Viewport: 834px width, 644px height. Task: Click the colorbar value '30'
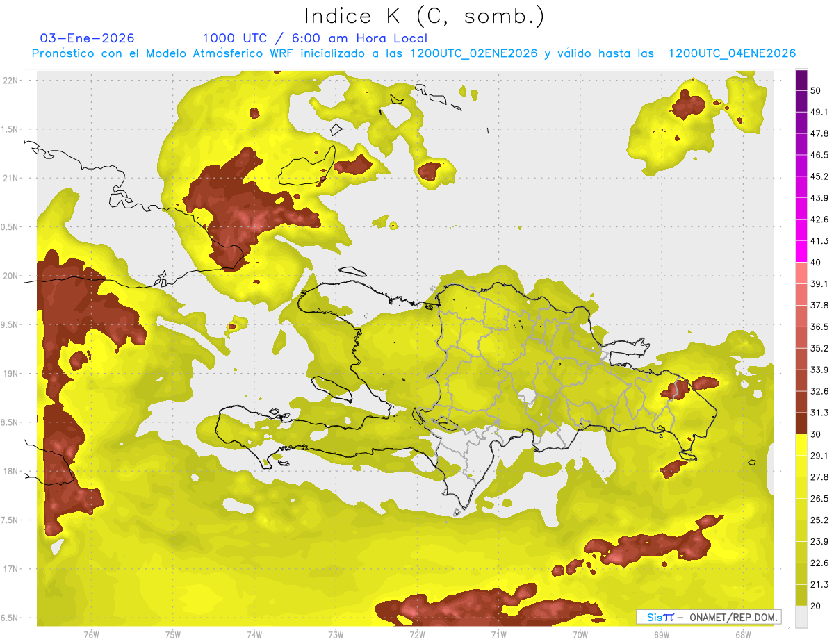coord(816,434)
